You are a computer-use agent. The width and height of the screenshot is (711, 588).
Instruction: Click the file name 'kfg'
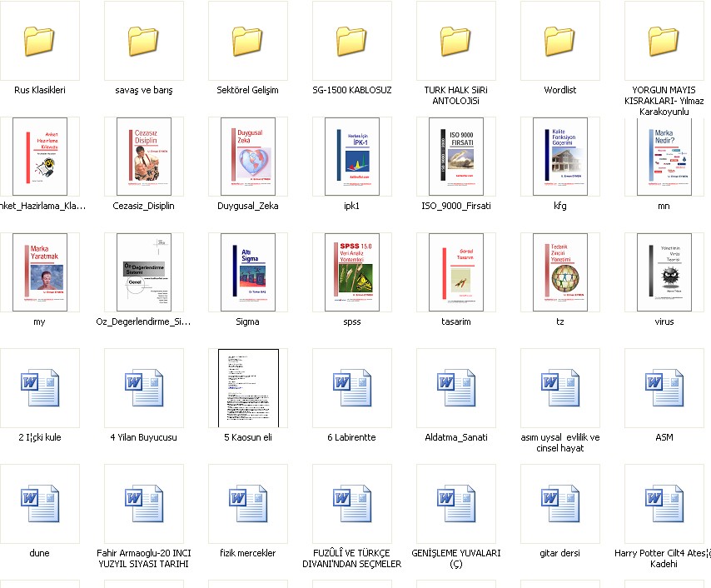560,206
